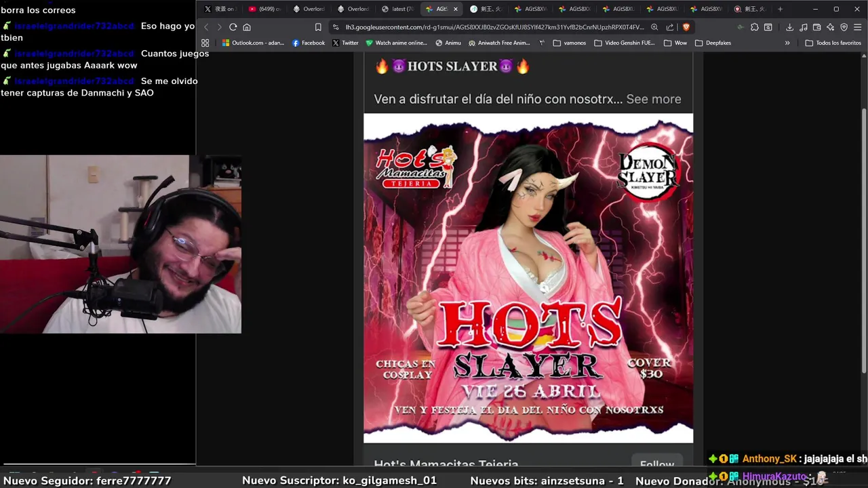Open the apps grid in bookmarks bar

tap(205, 43)
